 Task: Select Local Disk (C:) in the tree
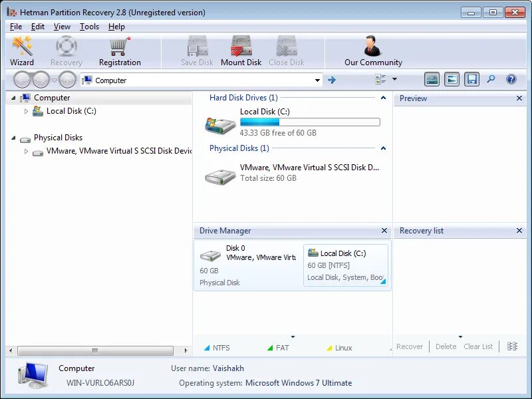71,111
